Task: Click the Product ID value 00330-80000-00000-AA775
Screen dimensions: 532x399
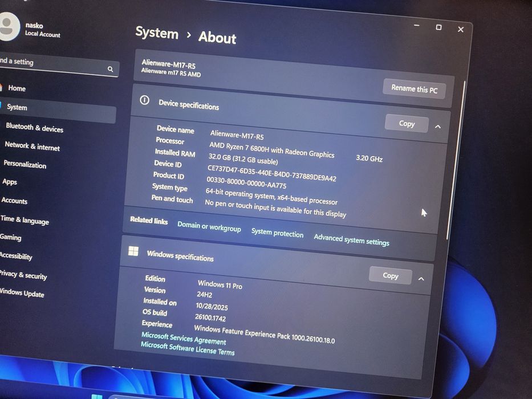Action: 246,182
